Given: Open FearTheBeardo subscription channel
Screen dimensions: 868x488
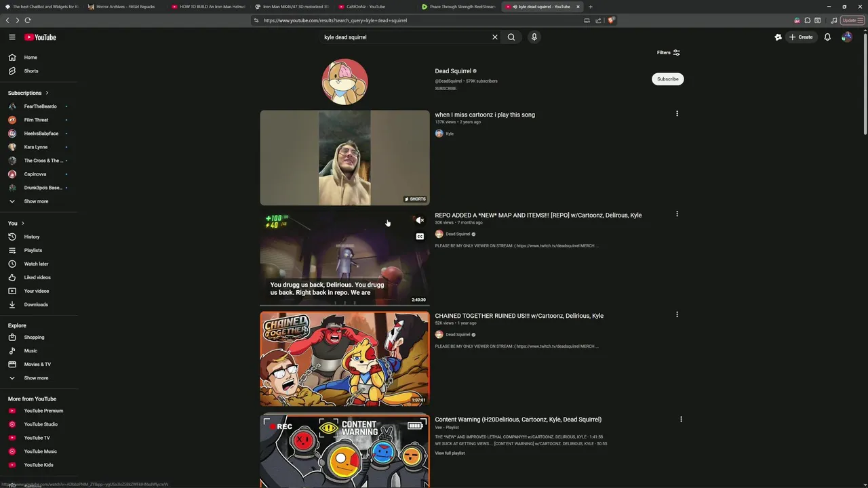Looking at the screenshot, I should click(x=39, y=106).
